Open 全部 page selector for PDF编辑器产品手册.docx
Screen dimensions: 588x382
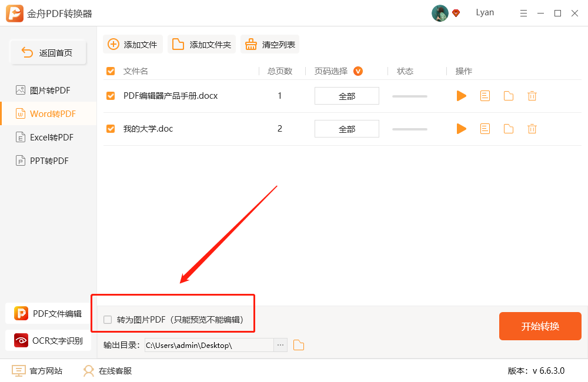[347, 96]
